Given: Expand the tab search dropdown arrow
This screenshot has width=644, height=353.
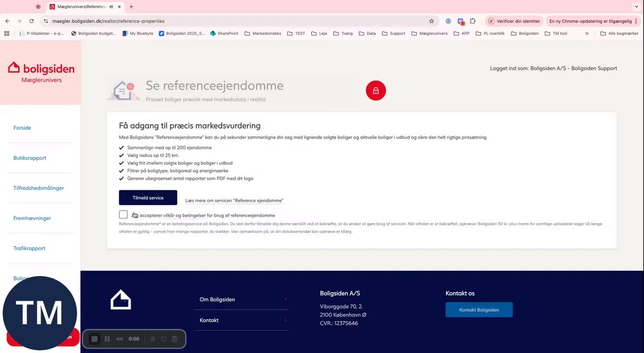Looking at the screenshot, I should pos(637,7).
